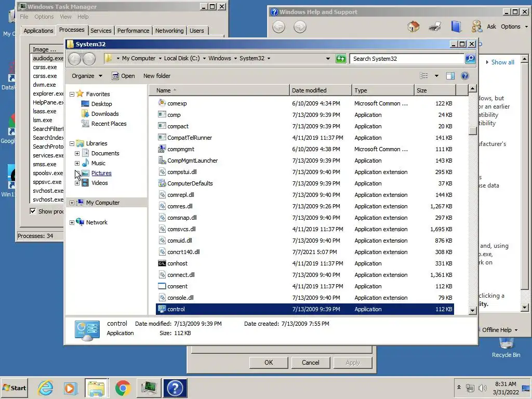The width and height of the screenshot is (532, 399).
Task: Click the Start button
Action: 14,388
